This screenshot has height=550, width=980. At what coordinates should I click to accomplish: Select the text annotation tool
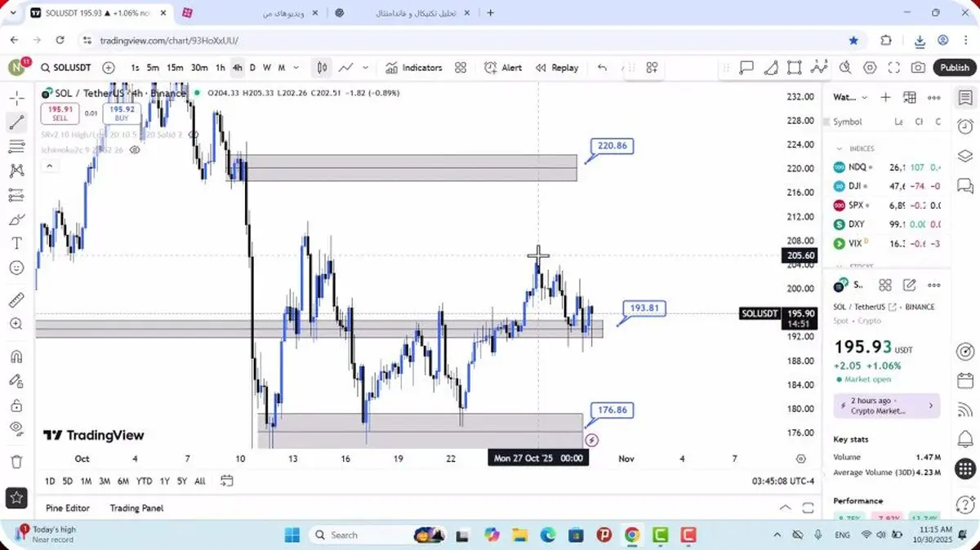(16, 243)
